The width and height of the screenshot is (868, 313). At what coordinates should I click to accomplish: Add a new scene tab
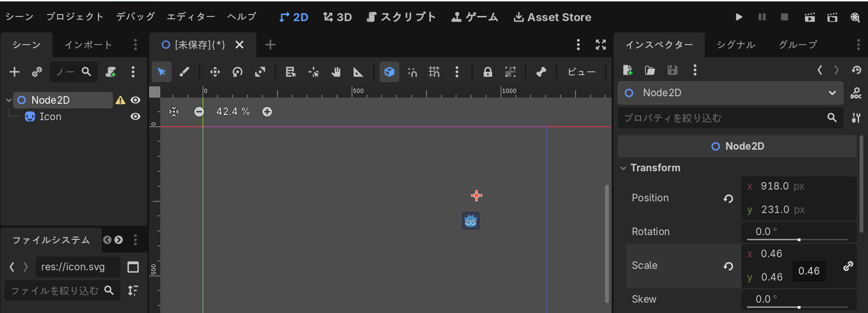point(270,45)
